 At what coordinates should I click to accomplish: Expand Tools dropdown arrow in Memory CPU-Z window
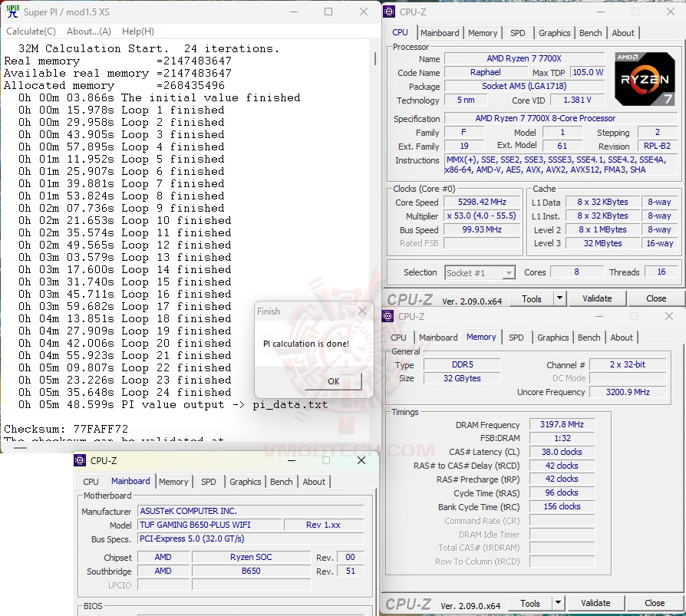click(558, 603)
